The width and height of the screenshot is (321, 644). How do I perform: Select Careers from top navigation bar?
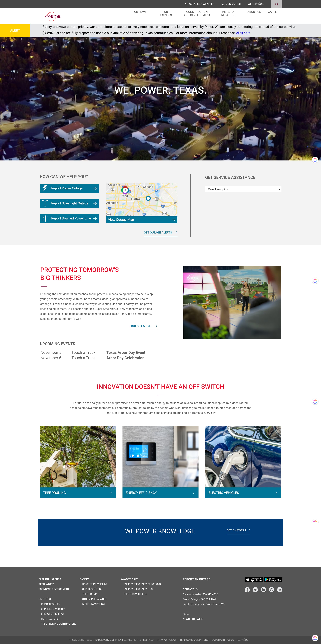click(x=274, y=12)
